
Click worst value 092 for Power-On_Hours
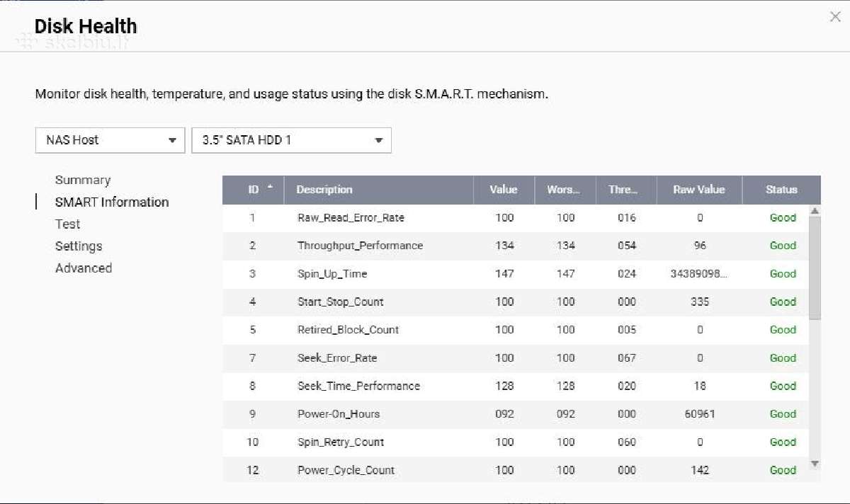point(565,414)
